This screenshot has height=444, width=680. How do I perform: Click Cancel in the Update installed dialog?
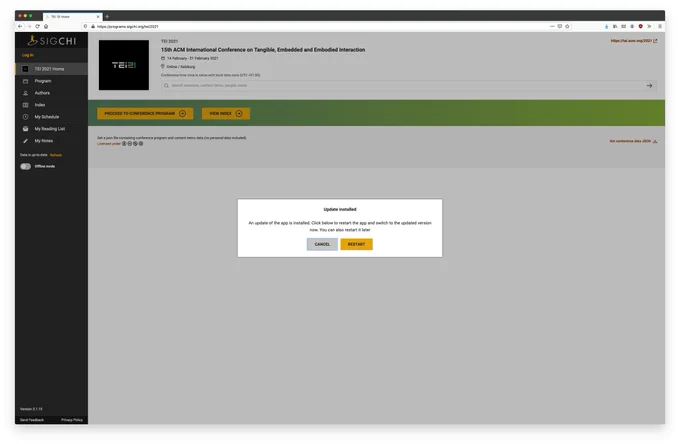(x=322, y=244)
